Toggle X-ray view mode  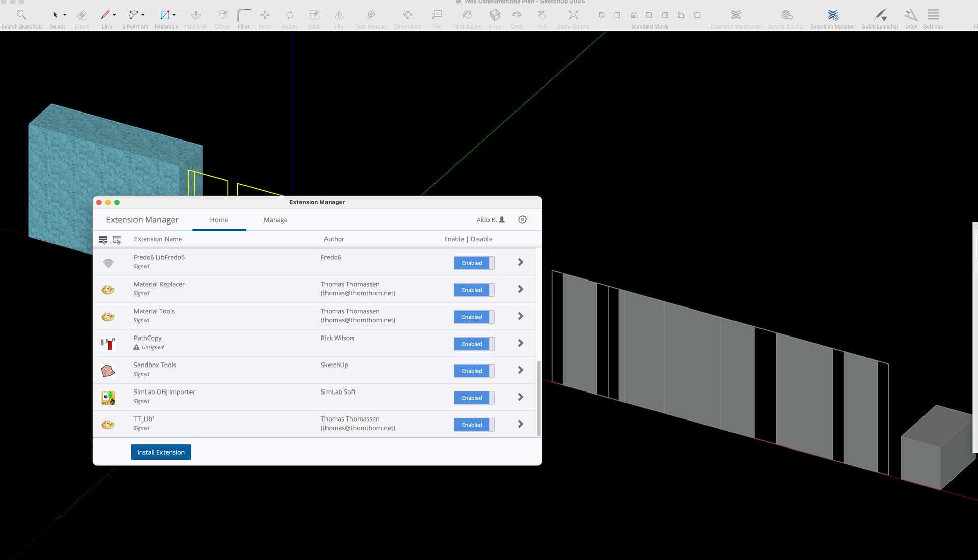495,15
